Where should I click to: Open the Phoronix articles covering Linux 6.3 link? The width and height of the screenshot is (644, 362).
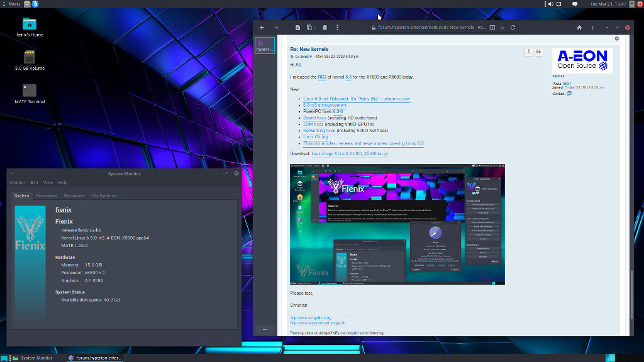click(363, 143)
